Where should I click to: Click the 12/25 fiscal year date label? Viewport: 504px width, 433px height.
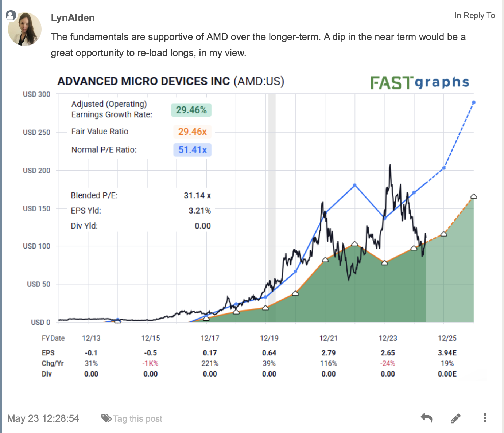point(447,338)
